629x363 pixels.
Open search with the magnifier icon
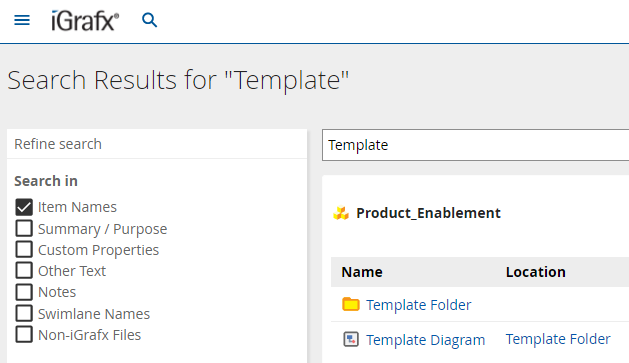pos(150,20)
